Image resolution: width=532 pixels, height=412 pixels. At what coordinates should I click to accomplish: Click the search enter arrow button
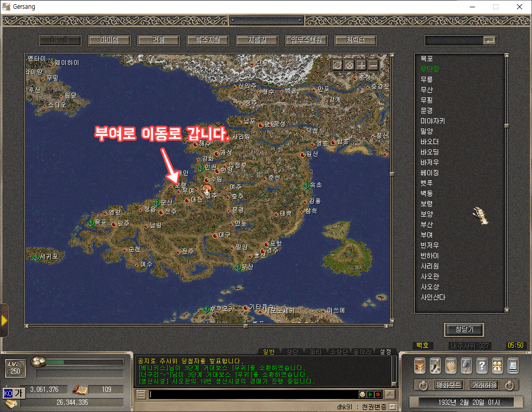click(490, 41)
